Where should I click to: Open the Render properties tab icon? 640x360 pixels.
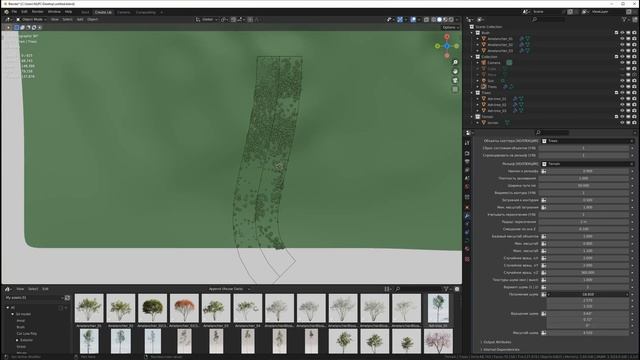[x=467, y=153]
